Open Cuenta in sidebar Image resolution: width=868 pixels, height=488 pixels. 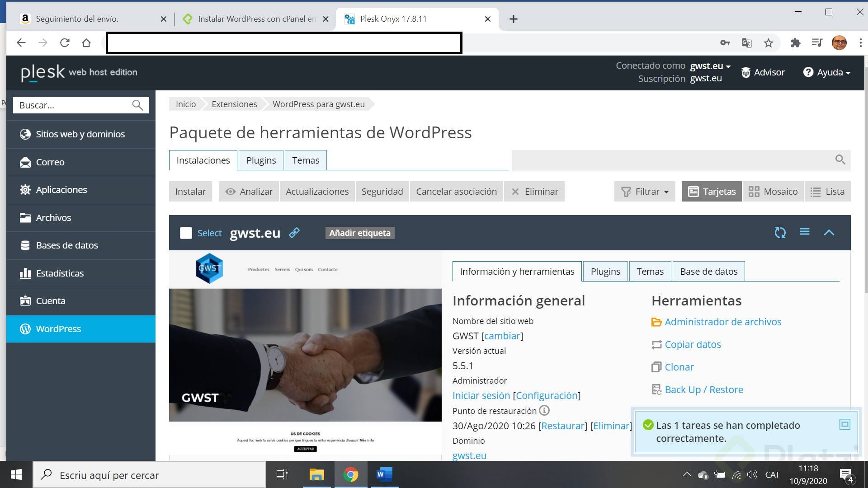81,301
